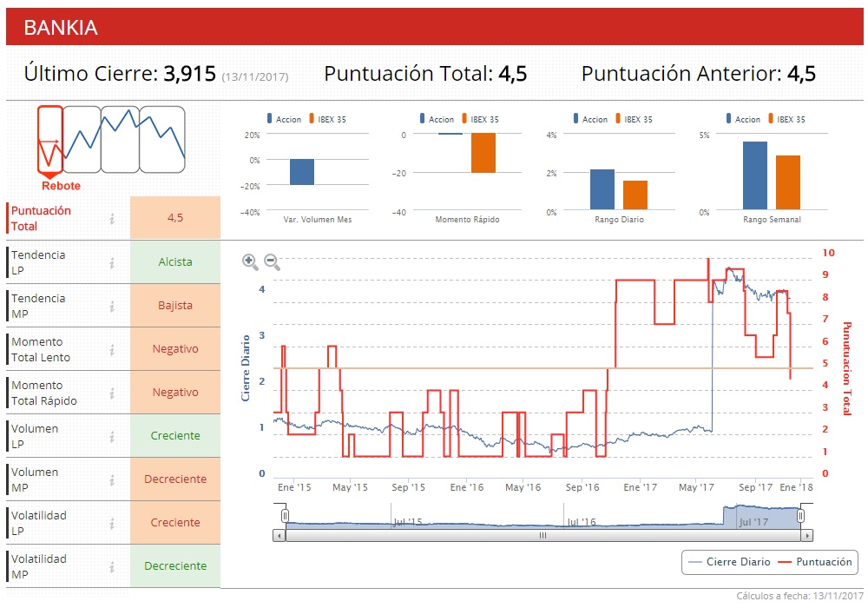Click info icon next to Puntuación Total
868x608 pixels.
[112, 219]
